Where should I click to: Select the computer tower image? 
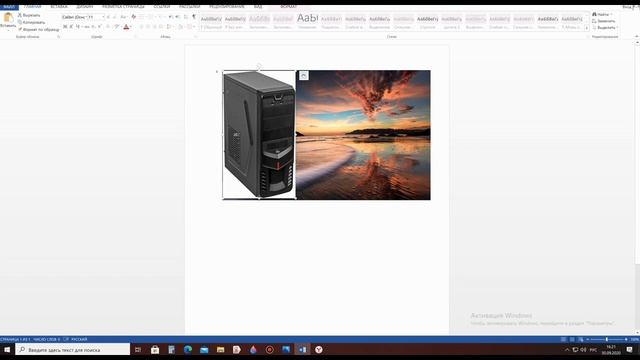point(259,135)
